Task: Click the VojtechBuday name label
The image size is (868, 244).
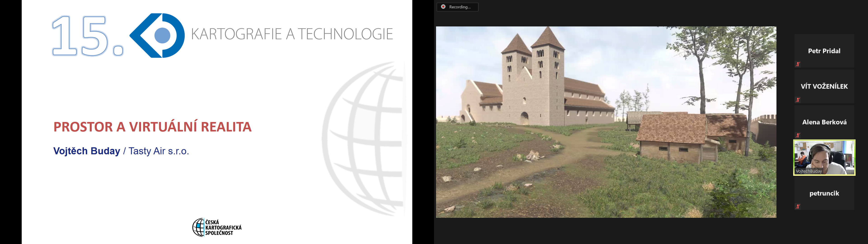Action: (809, 171)
